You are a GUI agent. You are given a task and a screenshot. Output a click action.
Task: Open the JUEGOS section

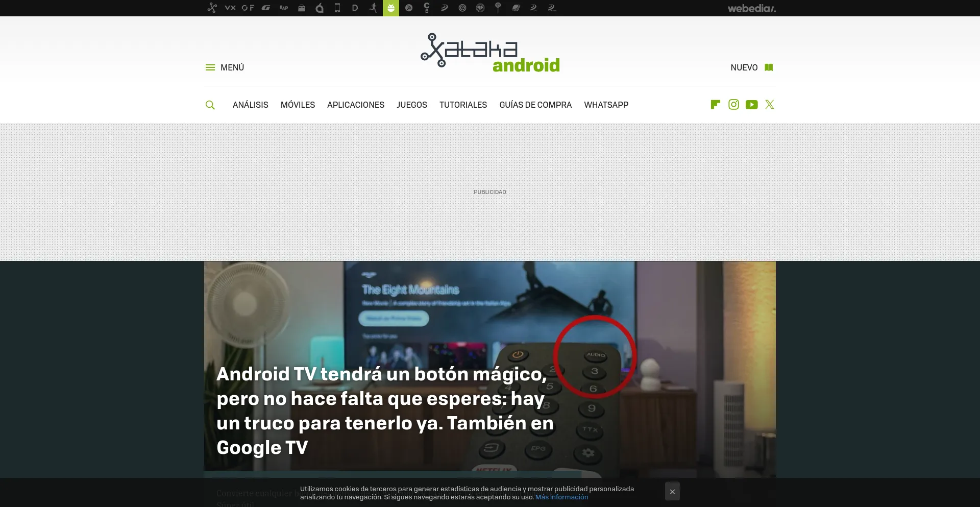click(412, 105)
